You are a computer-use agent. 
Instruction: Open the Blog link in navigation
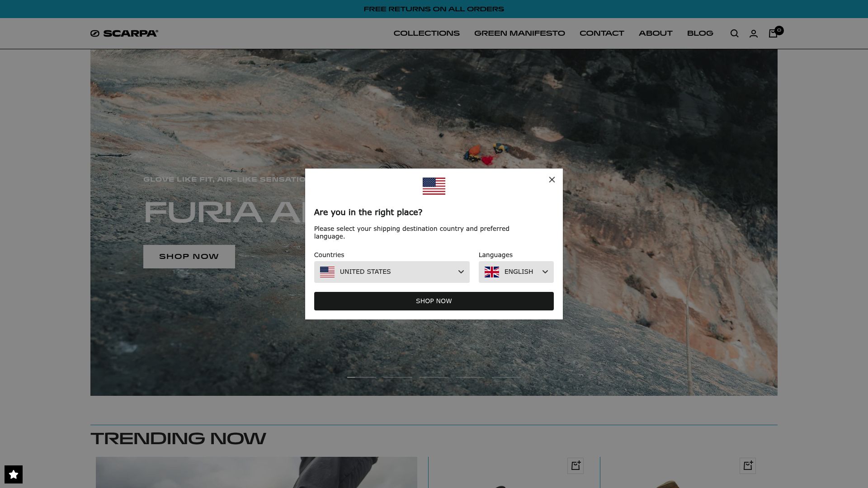[x=700, y=33]
